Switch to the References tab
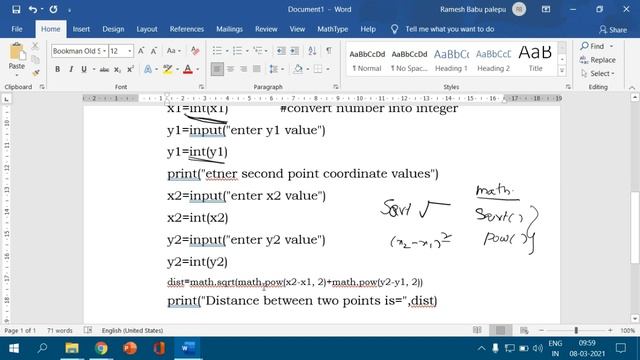The height and width of the screenshot is (360, 640). tap(187, 29)
